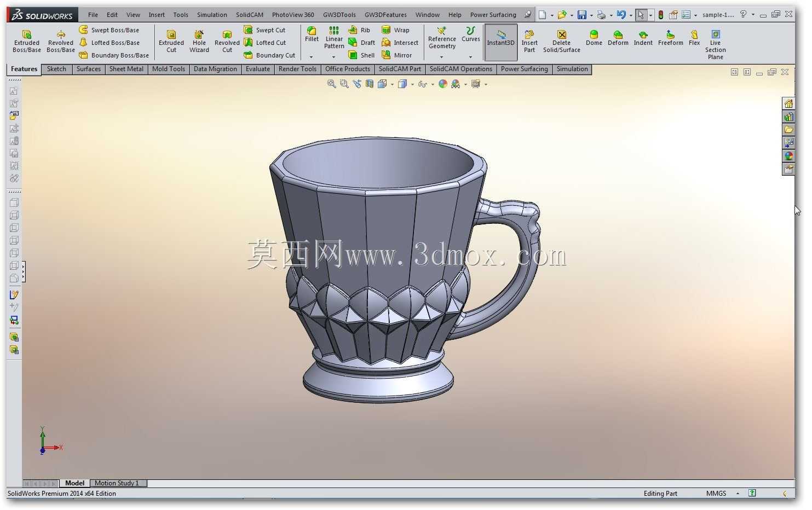Choose Boundary Boss/Base feature

click(114, 55)
